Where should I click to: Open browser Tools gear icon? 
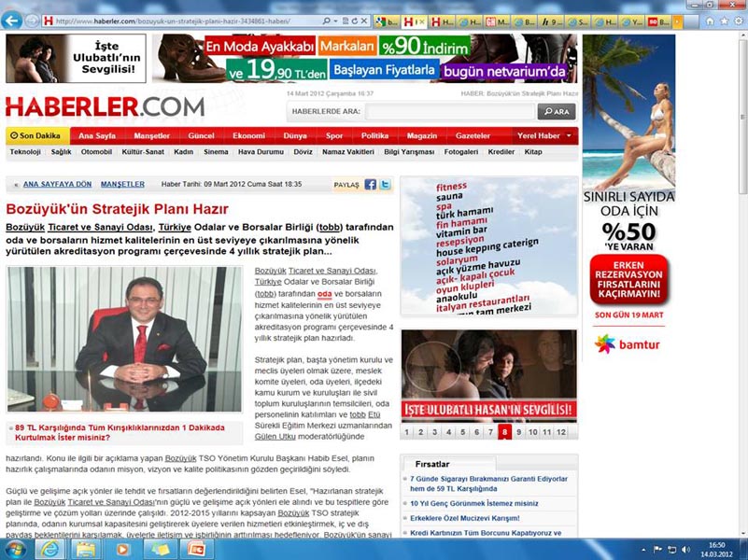pyautogui.click(x=739, y=21)
